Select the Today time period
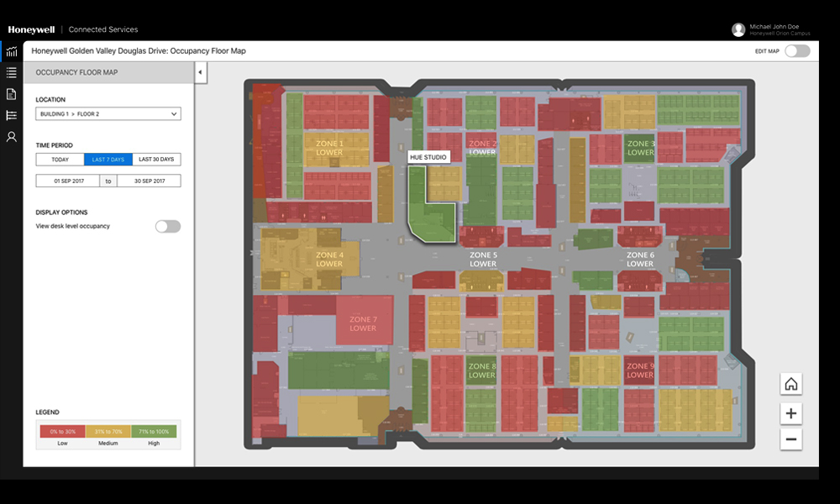The width and height of the screenshot is (840, 504). 60,160
